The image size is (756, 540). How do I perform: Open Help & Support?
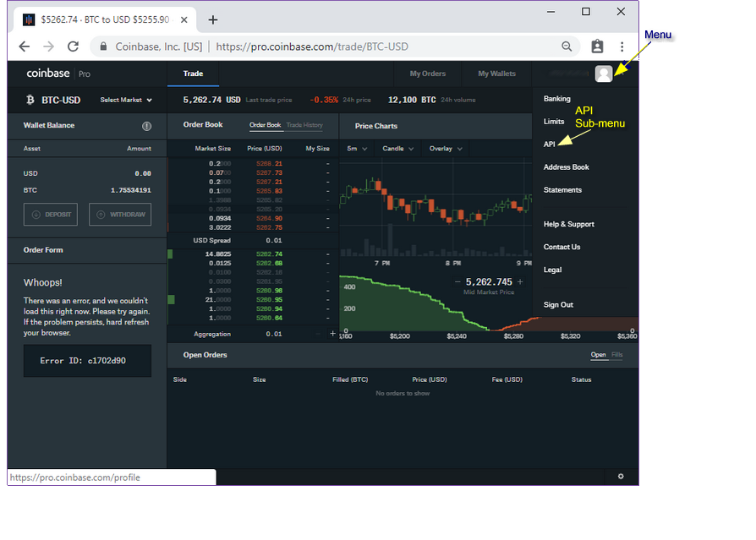568,224
